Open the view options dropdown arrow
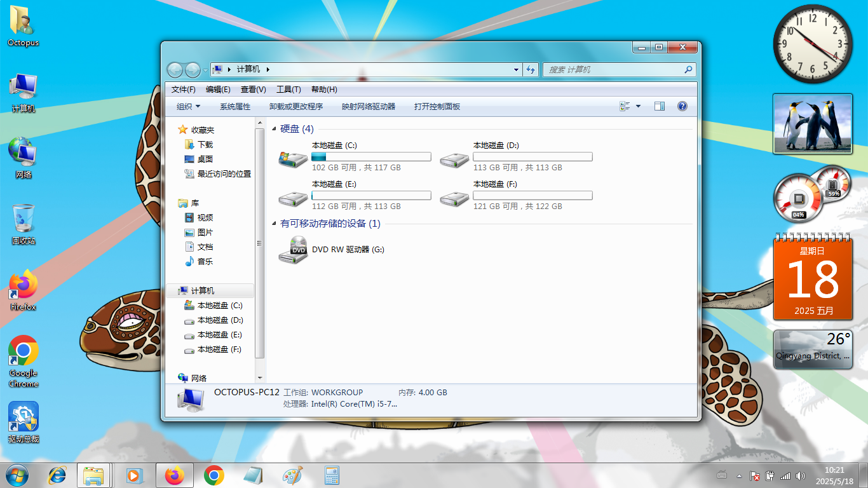Image resolution: width=868 pixels, height=488 pixels. pyautogui.click(x=639, y=107)
